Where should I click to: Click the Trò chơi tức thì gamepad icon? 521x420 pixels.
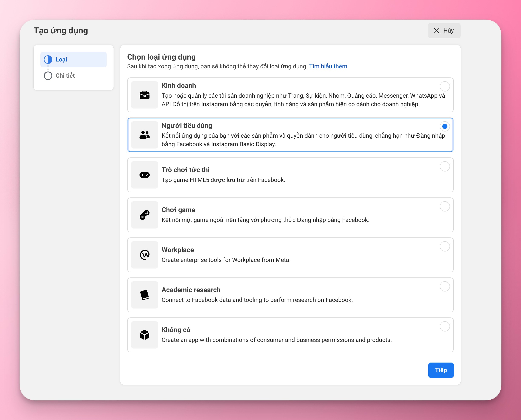[x=144, y=175]
